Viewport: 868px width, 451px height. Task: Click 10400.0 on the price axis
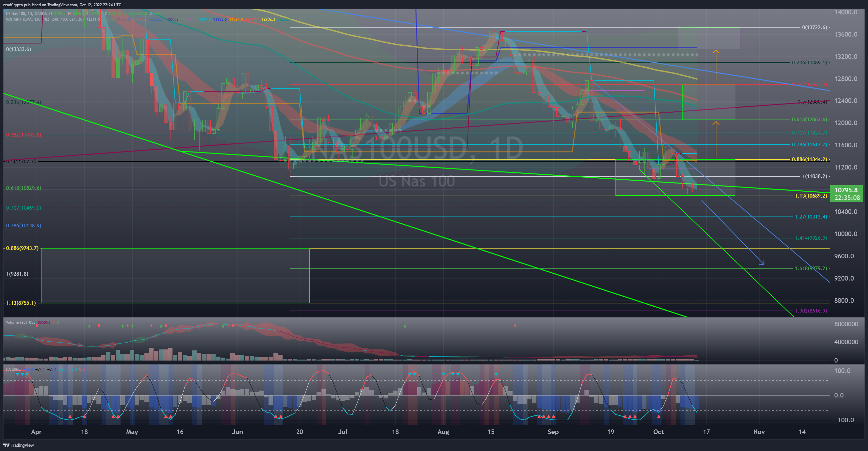846,212
